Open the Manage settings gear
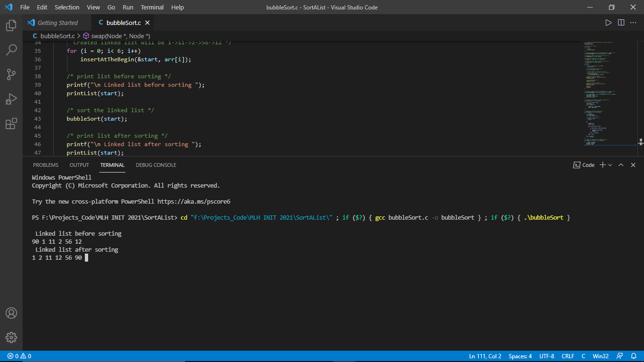The image size is (644, 362). tap(11, 337)
